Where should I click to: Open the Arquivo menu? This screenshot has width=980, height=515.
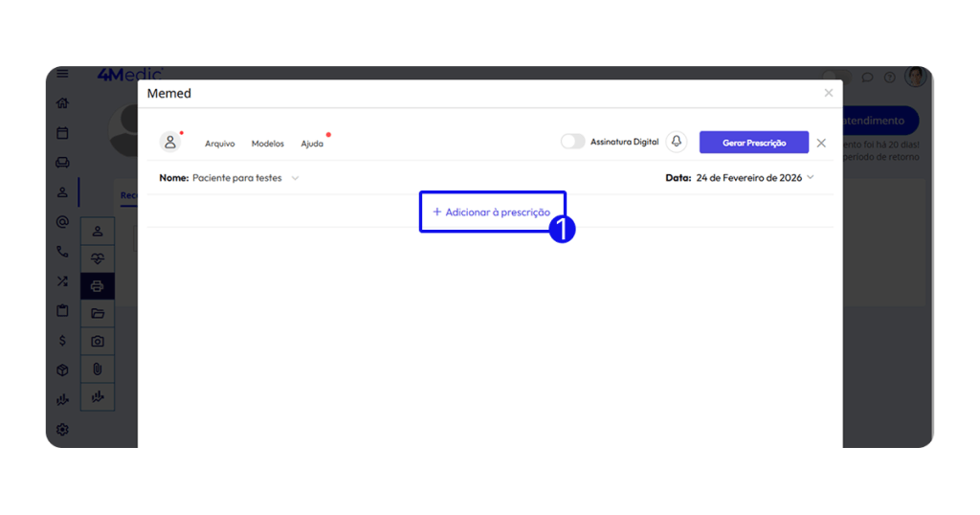[219, 144]
